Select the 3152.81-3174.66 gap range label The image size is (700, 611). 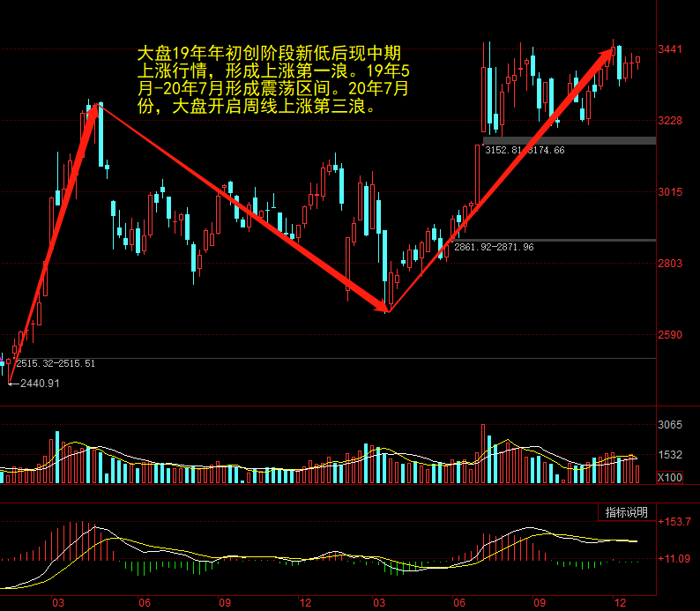[525, 151]
